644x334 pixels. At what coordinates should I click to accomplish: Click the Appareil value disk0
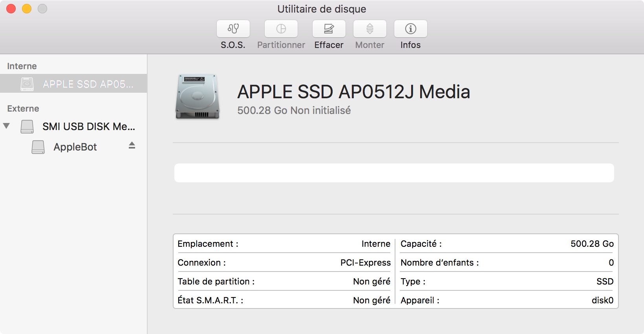[x=602, y=300]
